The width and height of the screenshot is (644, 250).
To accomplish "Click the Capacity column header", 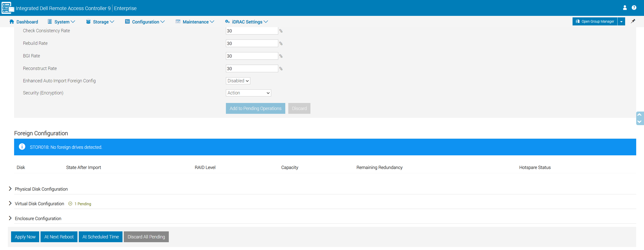I will tap(290, 167).
